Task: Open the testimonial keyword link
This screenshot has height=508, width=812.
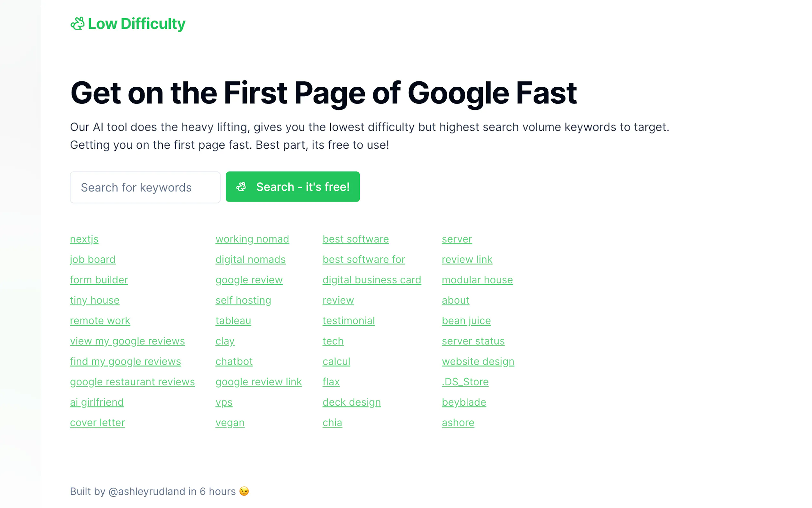Action: [348, 321]
